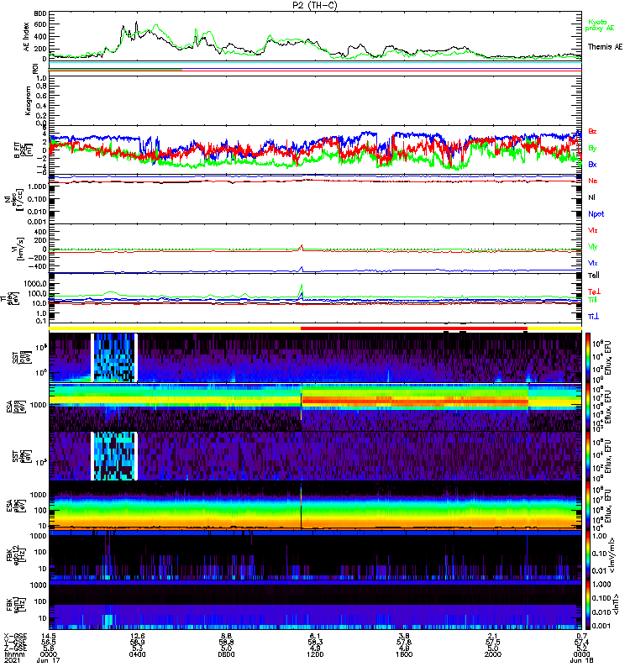Click the hhmm row label
This screenshot has width=630, height=672.
pyautogui.click(x=14, y=654)
